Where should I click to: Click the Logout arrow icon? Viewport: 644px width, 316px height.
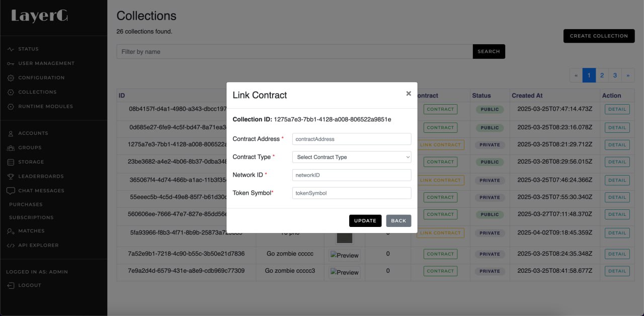(11, 285)
